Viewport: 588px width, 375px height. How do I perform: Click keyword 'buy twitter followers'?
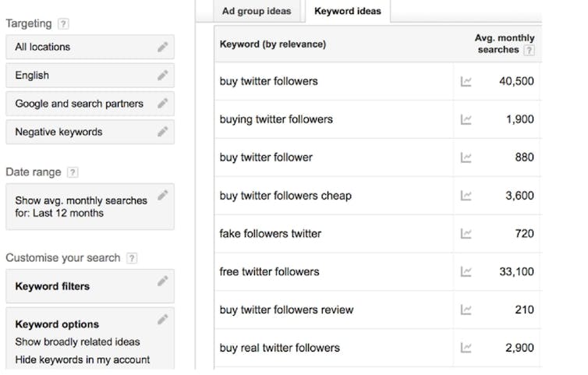[x=268, y=81]
